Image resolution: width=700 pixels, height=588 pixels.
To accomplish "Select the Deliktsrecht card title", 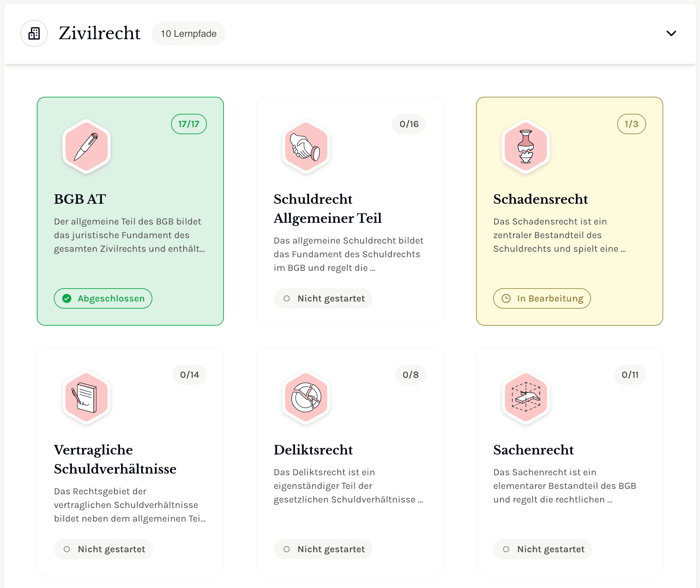I will (313, 450).
